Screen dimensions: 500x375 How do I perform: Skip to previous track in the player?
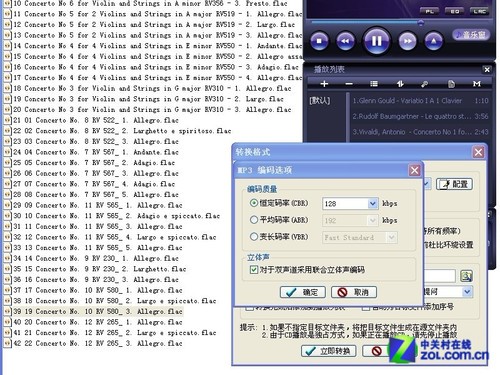click(x=345, y=41)
